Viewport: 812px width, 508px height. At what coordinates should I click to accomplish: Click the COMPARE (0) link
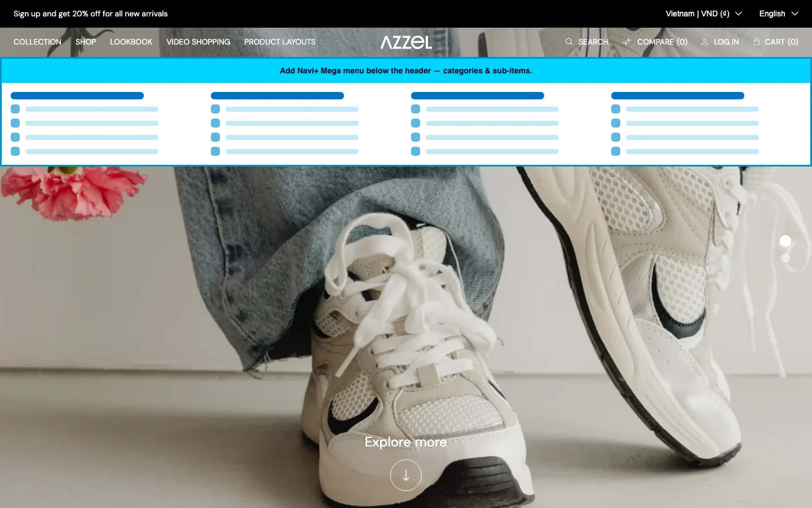coord(662,42)
